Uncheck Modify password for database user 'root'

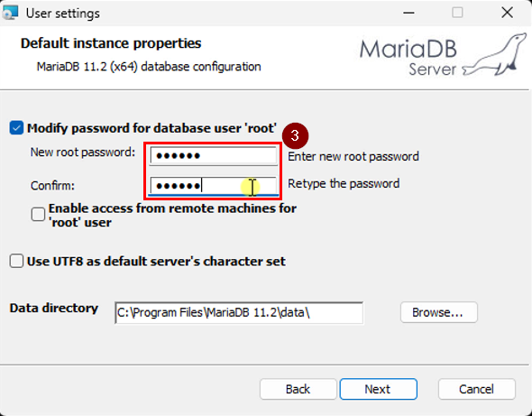click(16, 128)
